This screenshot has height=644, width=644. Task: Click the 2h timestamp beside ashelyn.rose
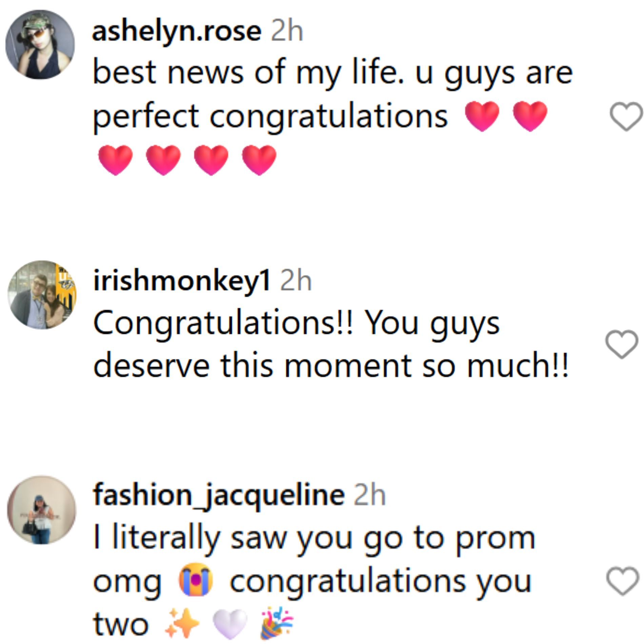pyautogui.click(x=287, y=32)
